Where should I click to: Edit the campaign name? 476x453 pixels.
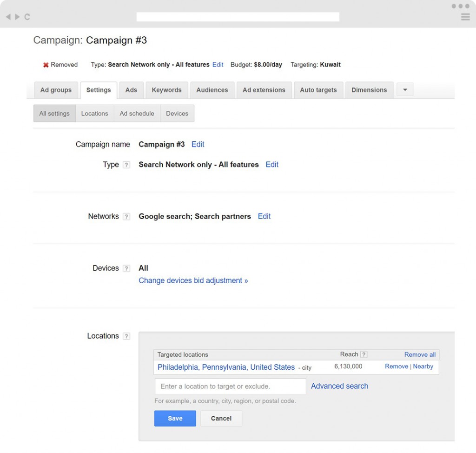tap(198, 144)
